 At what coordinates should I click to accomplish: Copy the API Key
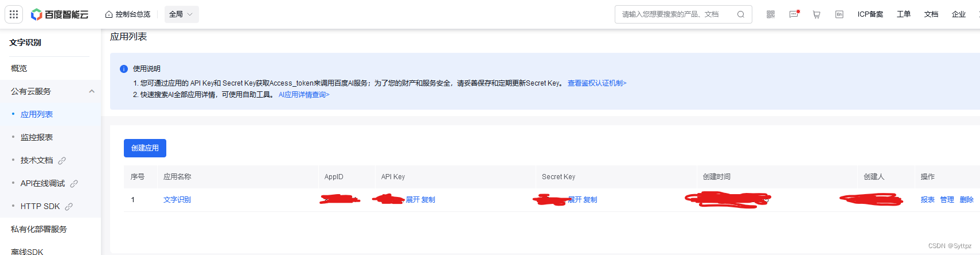point(428,200)
